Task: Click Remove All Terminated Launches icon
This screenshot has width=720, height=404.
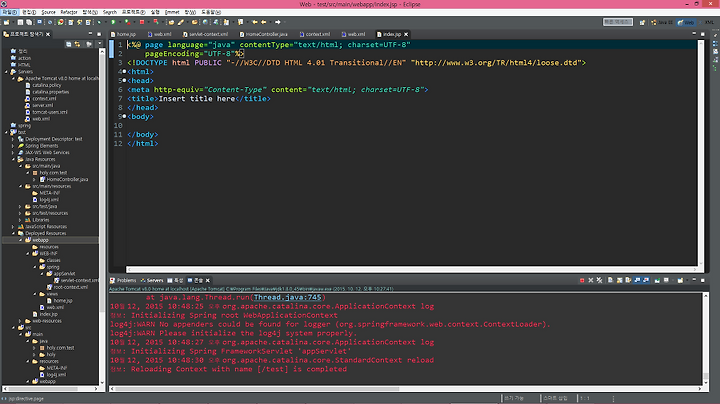Action: [600, 280]
